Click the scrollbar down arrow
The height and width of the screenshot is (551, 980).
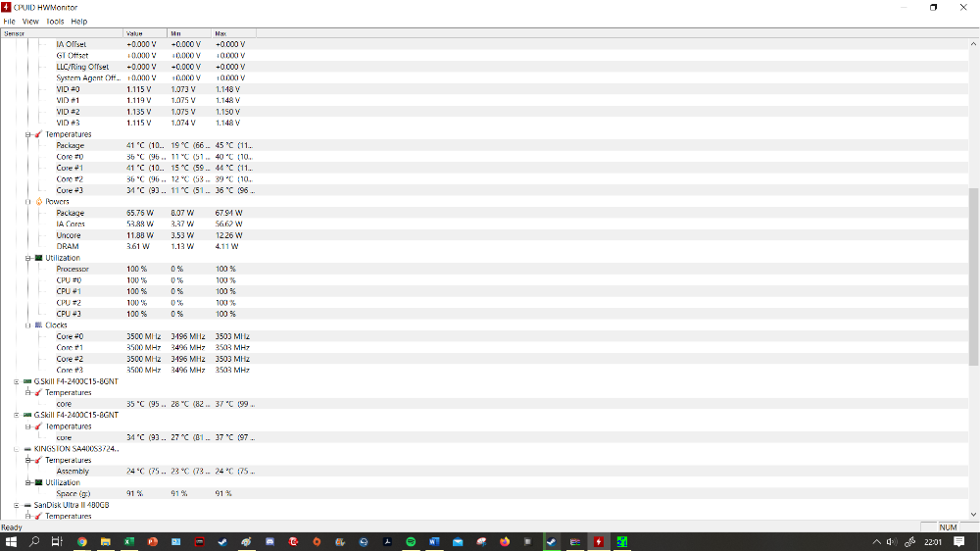(973, 515)
